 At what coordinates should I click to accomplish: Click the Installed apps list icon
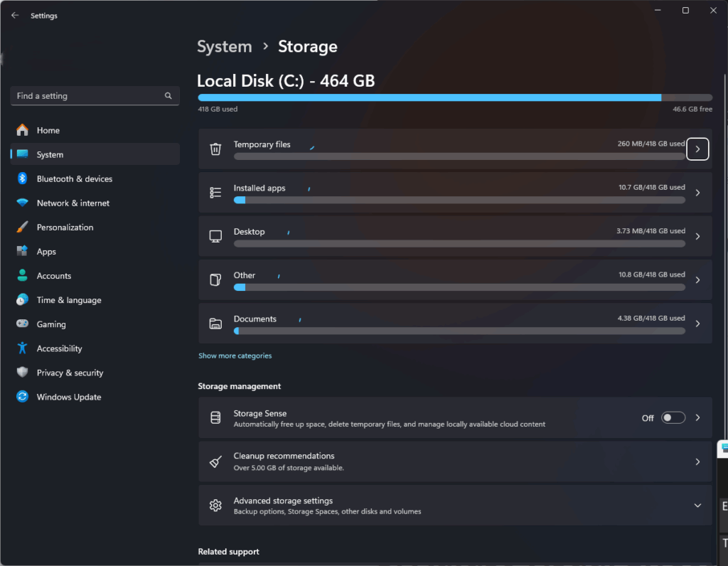[x=216, y=192]
